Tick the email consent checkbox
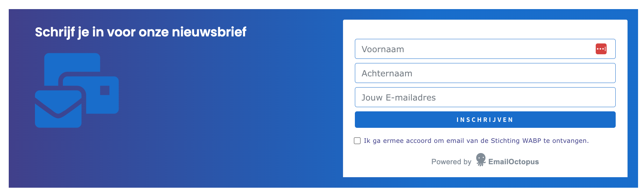This screenshot has width=644, height=194. coord(357,141)
